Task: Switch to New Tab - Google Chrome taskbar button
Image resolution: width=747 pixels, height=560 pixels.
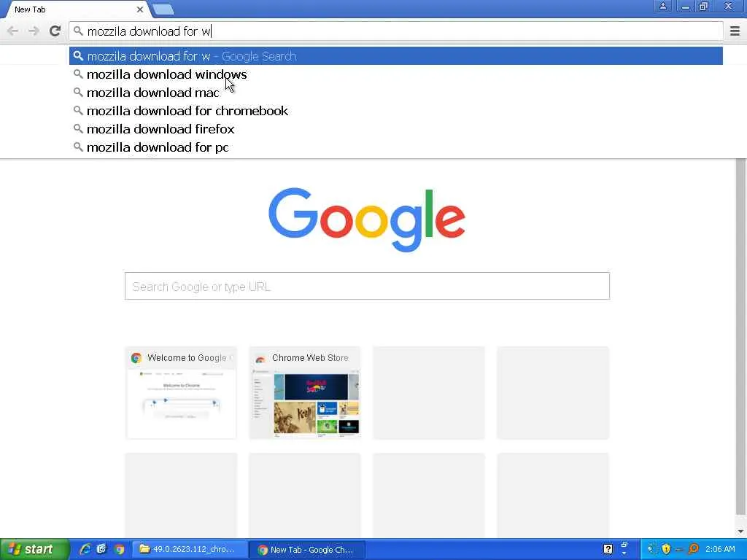Action: [307, 550]
